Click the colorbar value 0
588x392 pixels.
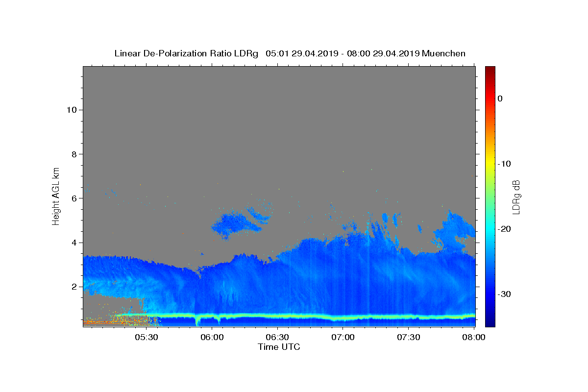500,98
